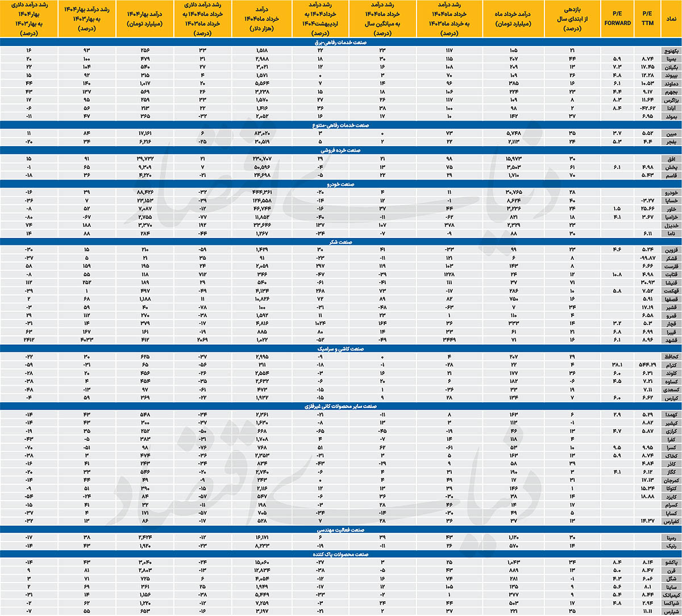682x616 pixels.
Task: Click the symbol cell 'دماوند'
Action: (671, 84)
